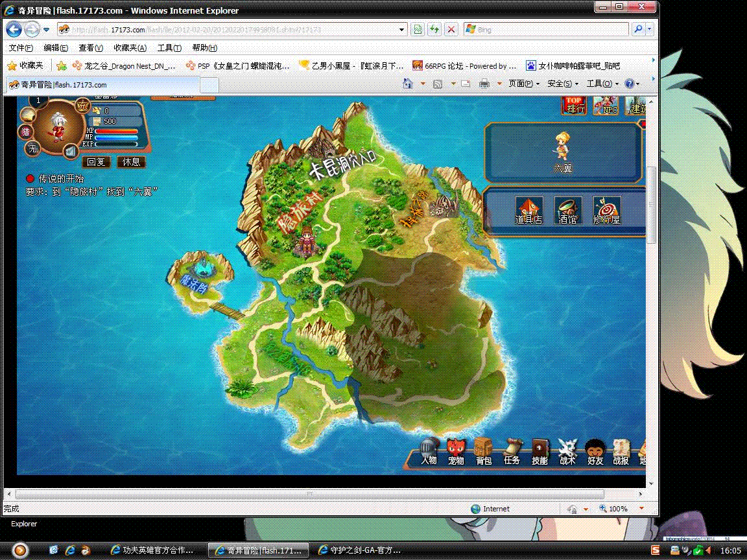Screen dimensions: 747x560
Task: Open the 66RPG 论坛 favorites link
Action: (x=464, y=65)
